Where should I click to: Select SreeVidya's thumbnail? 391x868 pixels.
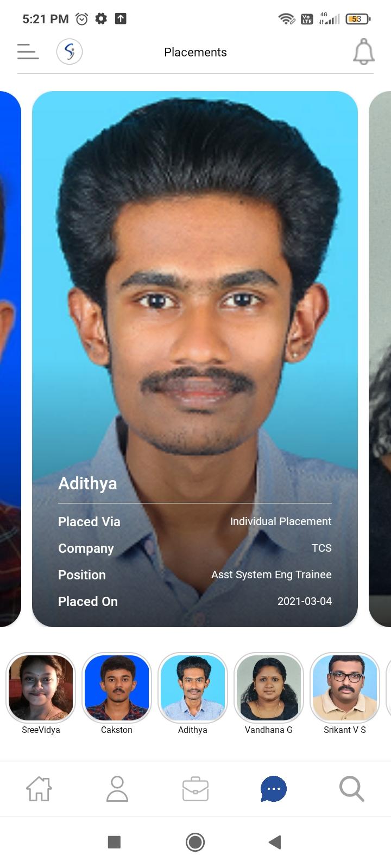pos(41,687)
